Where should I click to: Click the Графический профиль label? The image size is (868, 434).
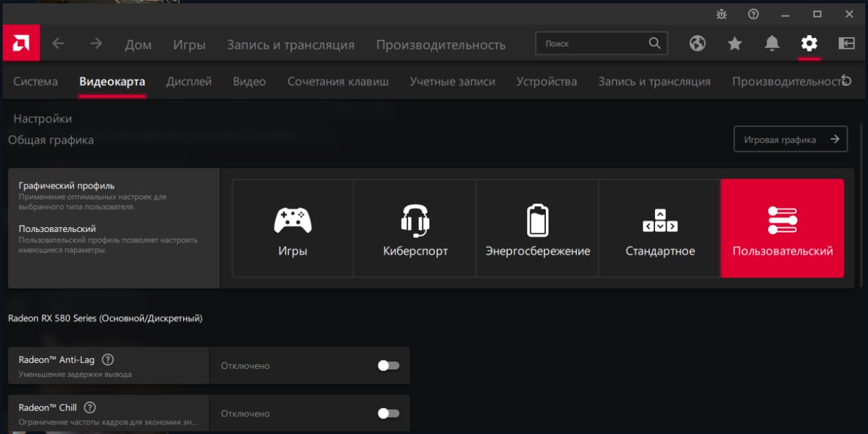66,185
